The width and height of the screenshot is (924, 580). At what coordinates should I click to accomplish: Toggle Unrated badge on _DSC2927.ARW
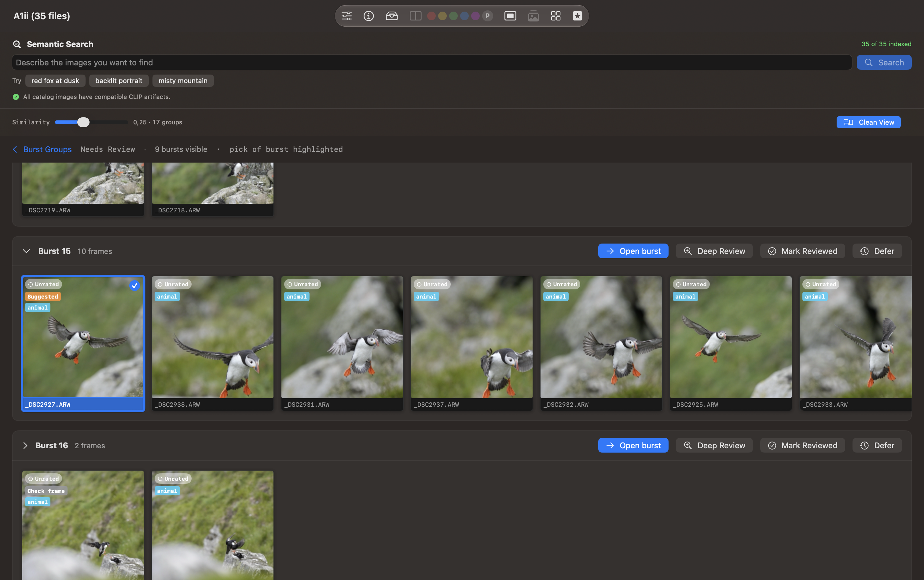pos(43,284)
